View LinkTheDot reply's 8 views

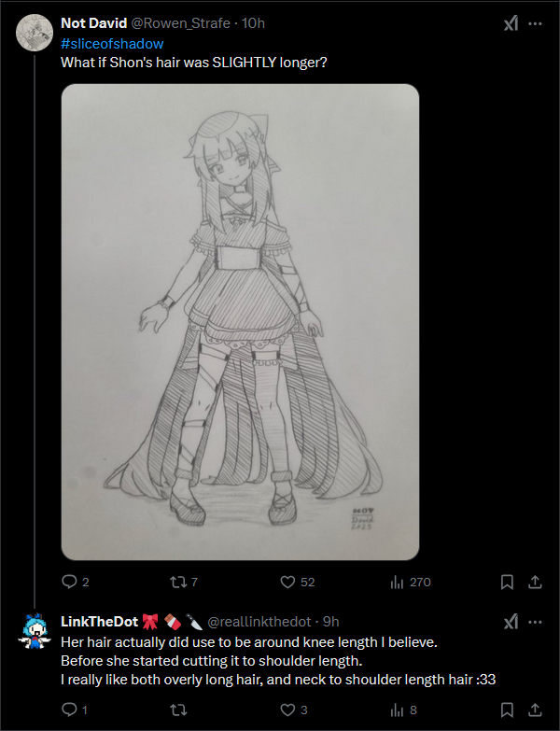pyautogui.click(x=396, y=710)
